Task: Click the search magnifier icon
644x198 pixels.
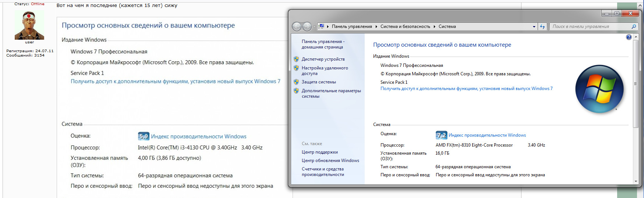Action: 634,26
